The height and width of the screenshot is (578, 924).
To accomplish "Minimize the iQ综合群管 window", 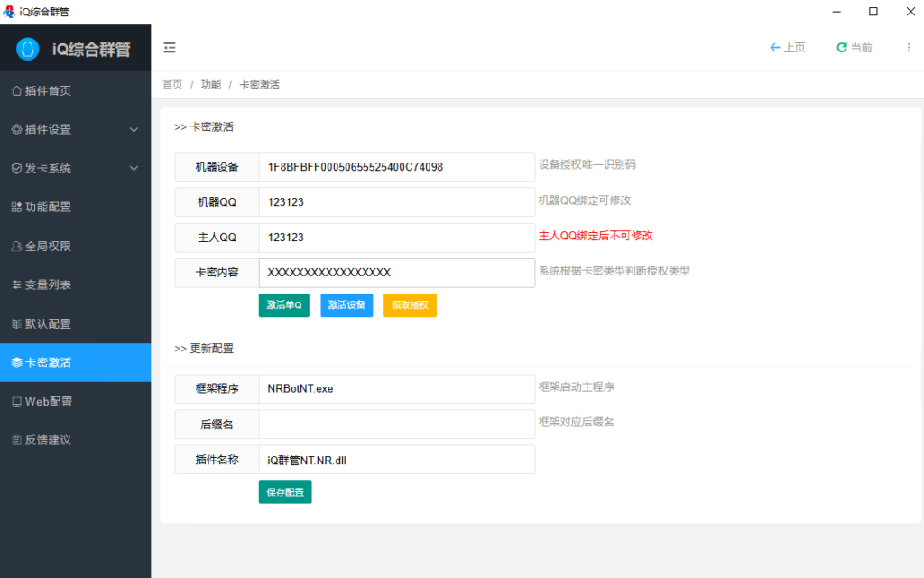I will [x=836, y=12].
